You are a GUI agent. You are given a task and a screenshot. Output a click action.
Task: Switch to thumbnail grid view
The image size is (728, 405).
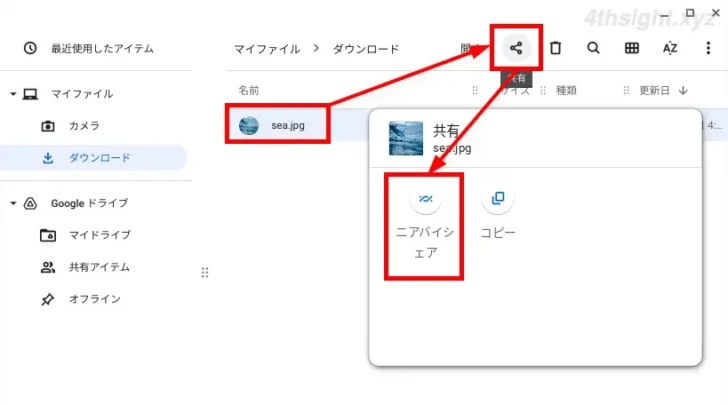(x=631, y=48)
